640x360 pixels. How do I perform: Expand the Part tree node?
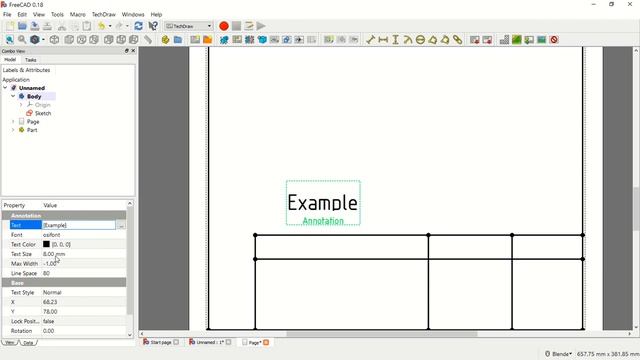click(x=13, y=130)
